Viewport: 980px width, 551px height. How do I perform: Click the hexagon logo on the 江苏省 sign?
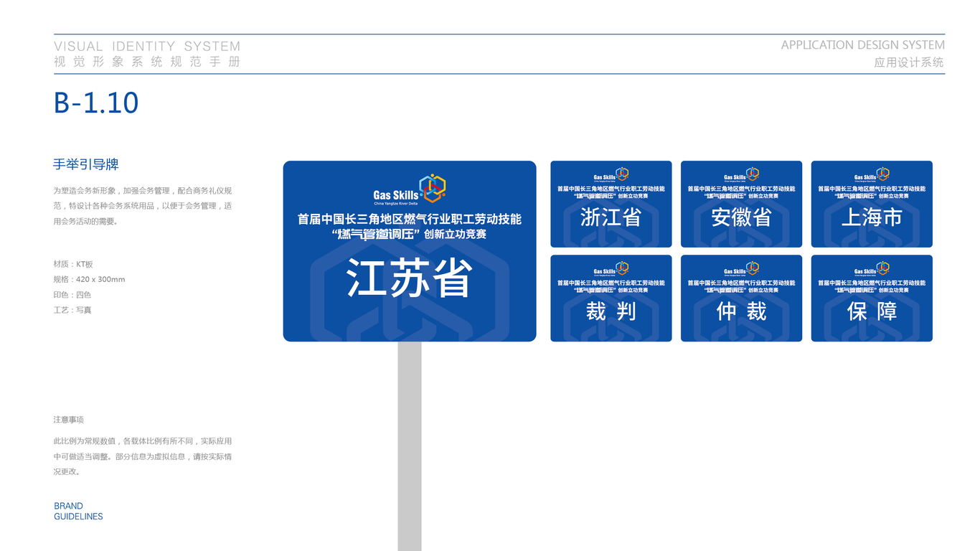pos(433,188)
